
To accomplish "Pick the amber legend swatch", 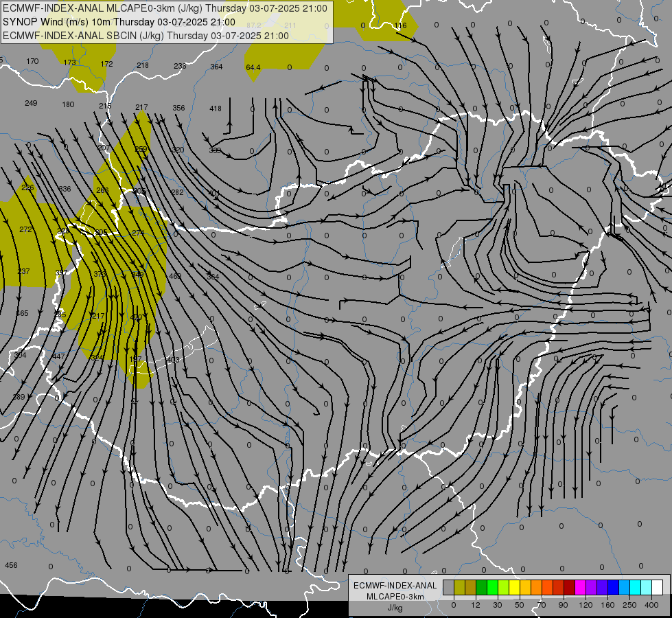I will pyautogui.click(x=525, y=587).
